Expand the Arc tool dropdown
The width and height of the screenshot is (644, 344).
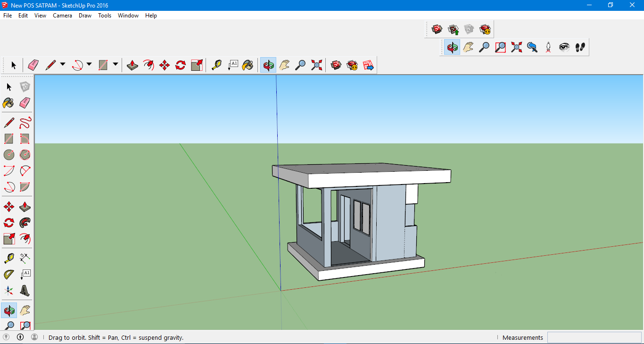(89, 65)
